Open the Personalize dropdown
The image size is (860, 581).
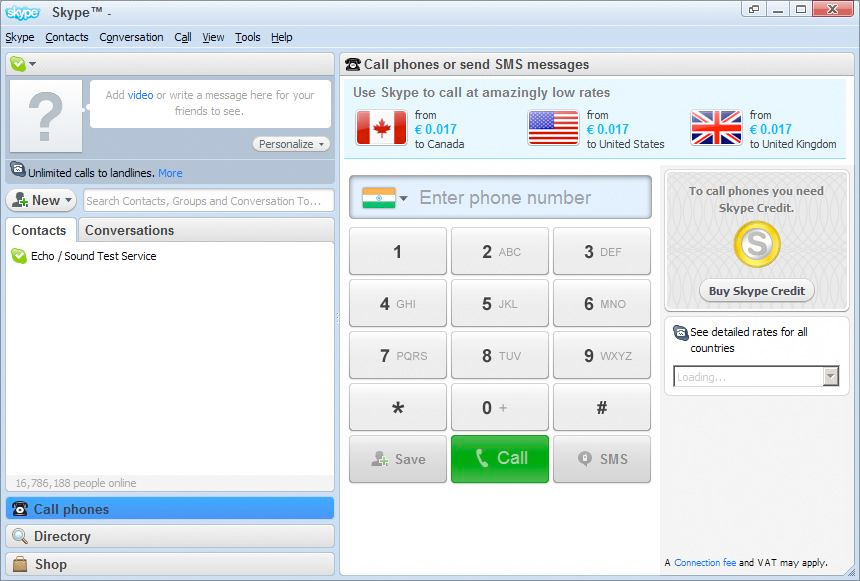(x=291, y=144)
